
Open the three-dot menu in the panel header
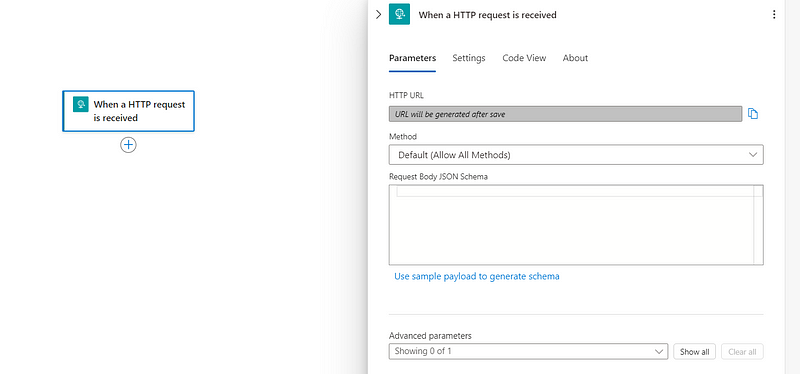[774, 15]
